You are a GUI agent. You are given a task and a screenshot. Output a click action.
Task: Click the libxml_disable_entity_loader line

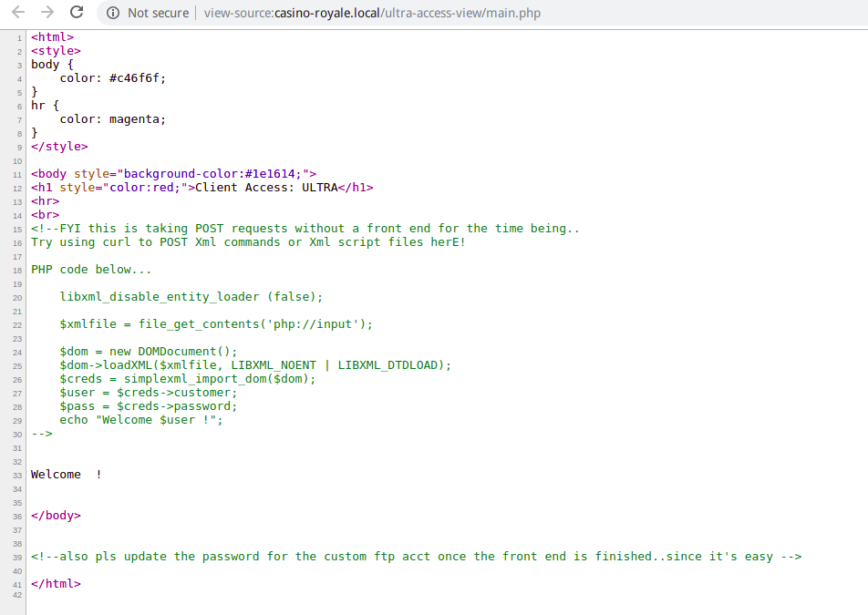click(191, 296)
